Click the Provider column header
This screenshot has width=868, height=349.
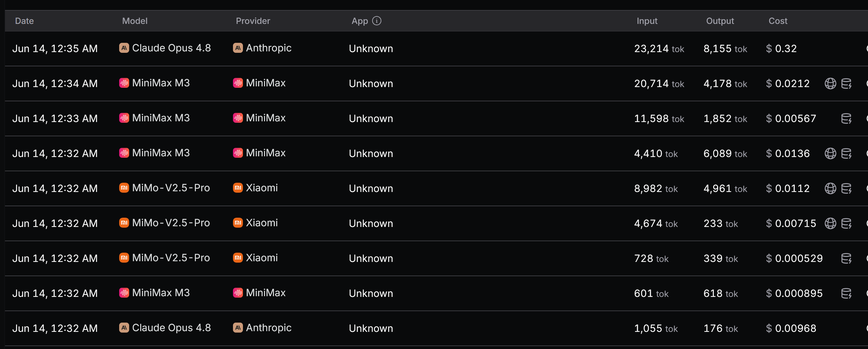[x=253, y=21]
